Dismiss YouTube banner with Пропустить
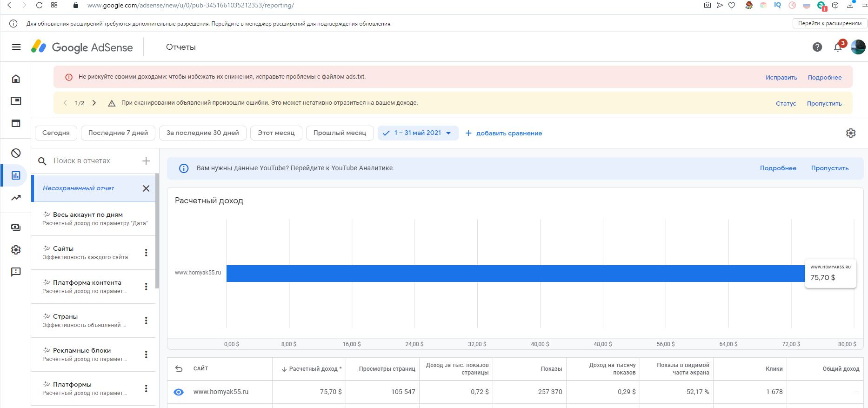 coord(830,168)
